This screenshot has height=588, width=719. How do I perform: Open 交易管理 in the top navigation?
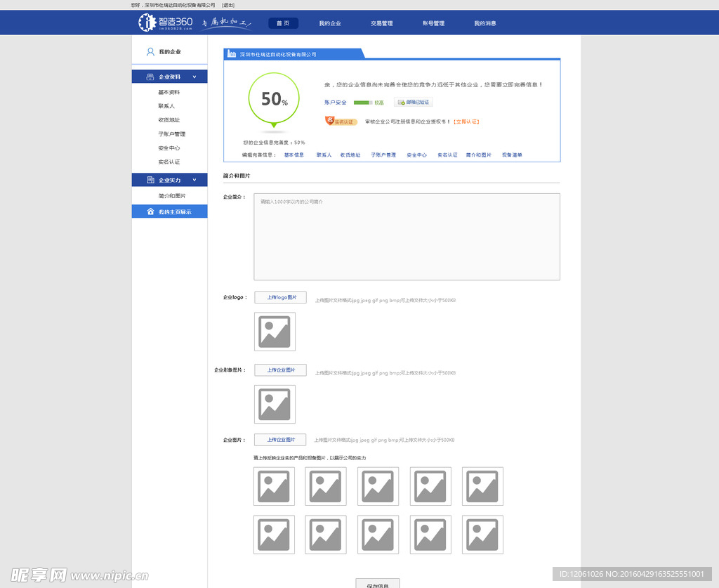pyautogui.click(x=382, y=23)
